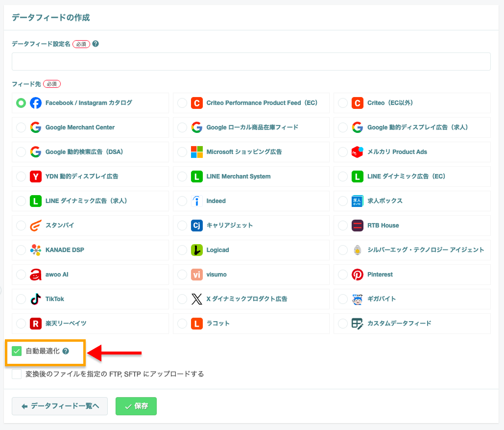Select the Google Merchant Center radio button

pos(21,127)
